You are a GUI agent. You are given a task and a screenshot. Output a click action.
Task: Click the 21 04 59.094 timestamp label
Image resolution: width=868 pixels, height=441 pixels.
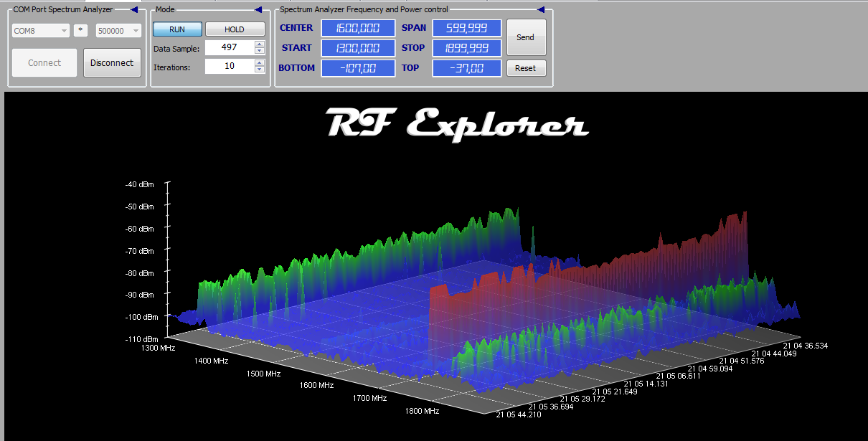point(711,369)
